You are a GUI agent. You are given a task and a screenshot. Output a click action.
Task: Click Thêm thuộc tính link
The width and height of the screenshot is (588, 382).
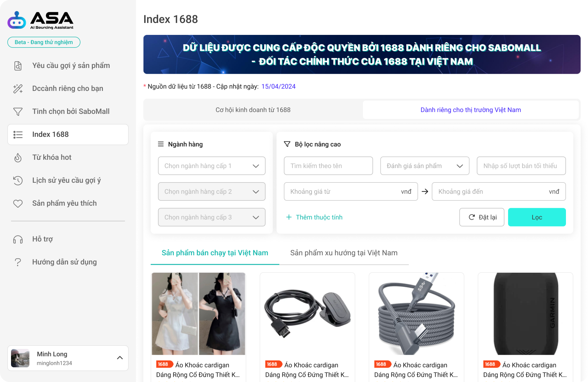(x=315, y=217)
